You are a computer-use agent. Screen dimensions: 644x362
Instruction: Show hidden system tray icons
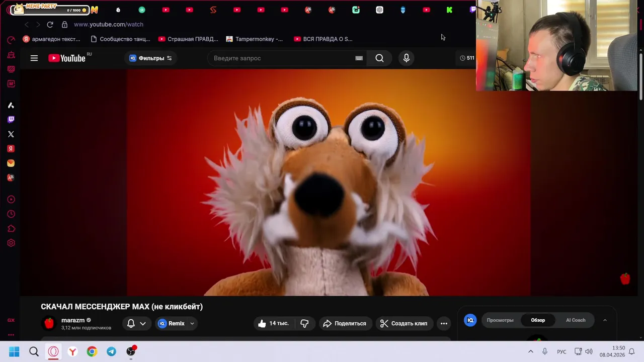click(x=530, y=352)
